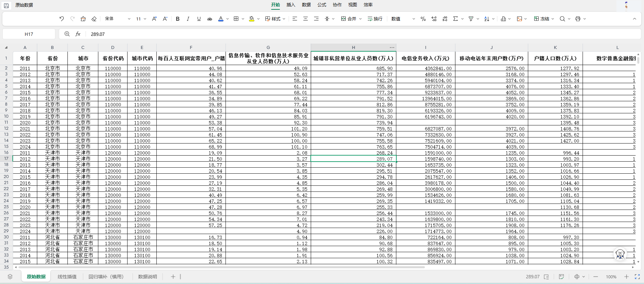The image size is (644, 284).
Task: Open the 插入 menu tab
Action: (291, 5)
